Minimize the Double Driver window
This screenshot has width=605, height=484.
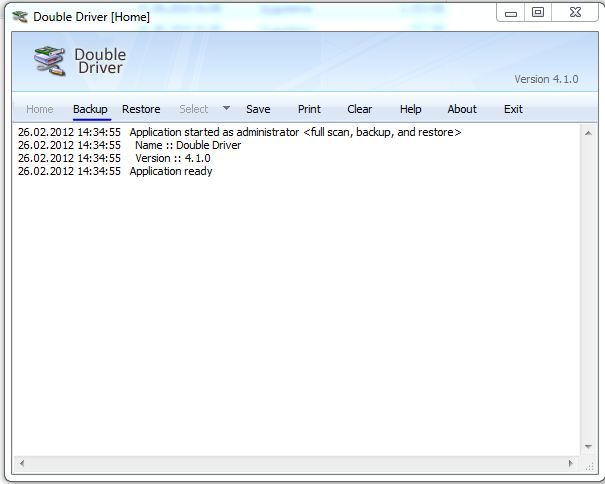click(511, 14)
